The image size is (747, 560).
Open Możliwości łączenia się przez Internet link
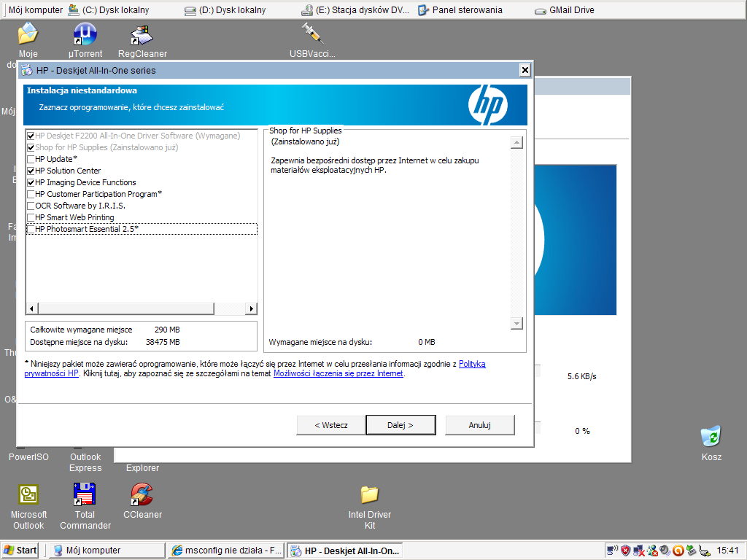(x=338, y=373)
